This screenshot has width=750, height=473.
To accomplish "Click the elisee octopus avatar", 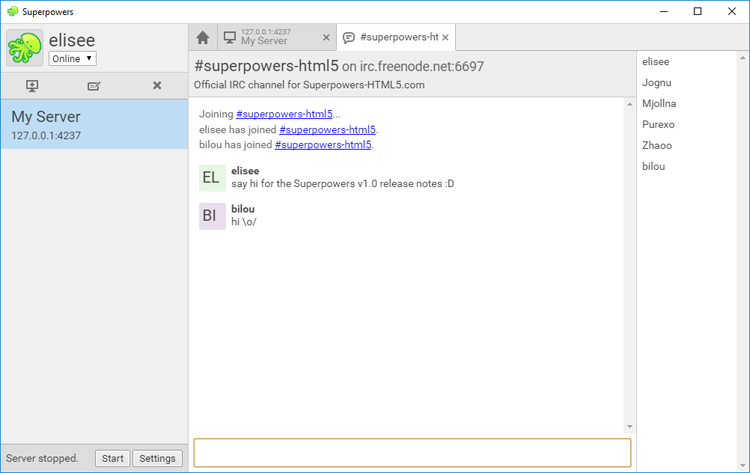I will (x=25, y=48).
